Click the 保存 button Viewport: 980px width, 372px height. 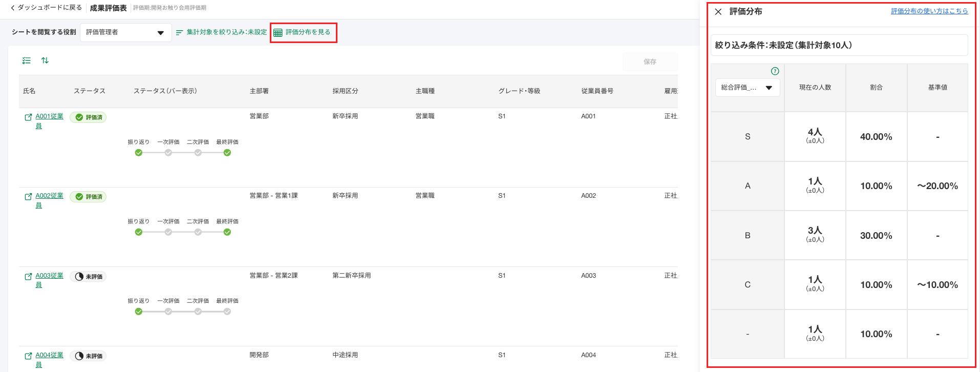[650, 62]
